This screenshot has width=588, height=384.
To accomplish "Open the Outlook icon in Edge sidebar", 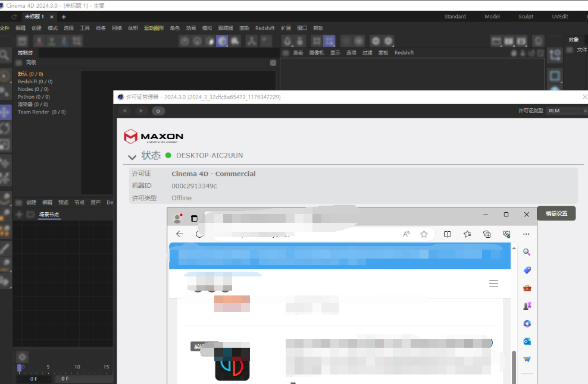I will (x=527, y=341).
